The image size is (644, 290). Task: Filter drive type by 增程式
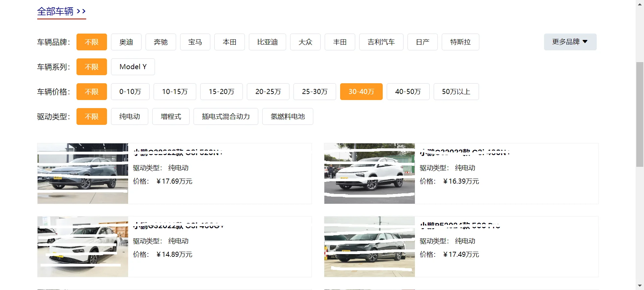[x=171, y=116]
